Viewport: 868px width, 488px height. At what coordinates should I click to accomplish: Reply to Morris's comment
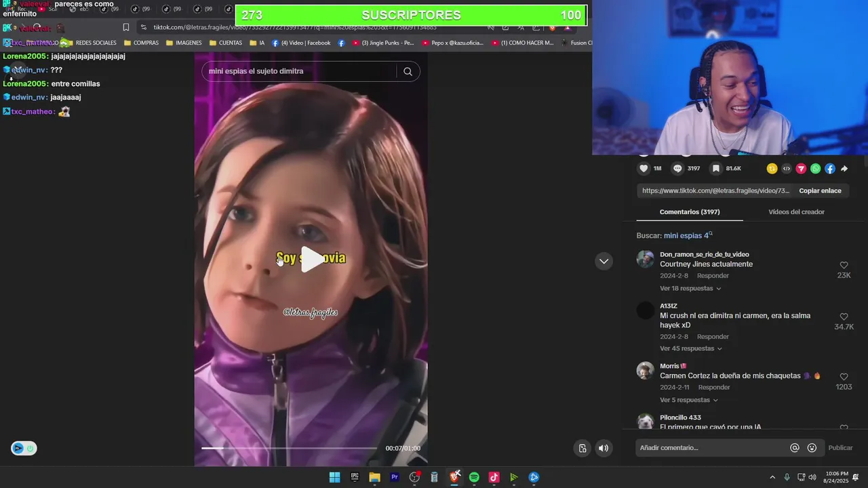tap(714, 388)
